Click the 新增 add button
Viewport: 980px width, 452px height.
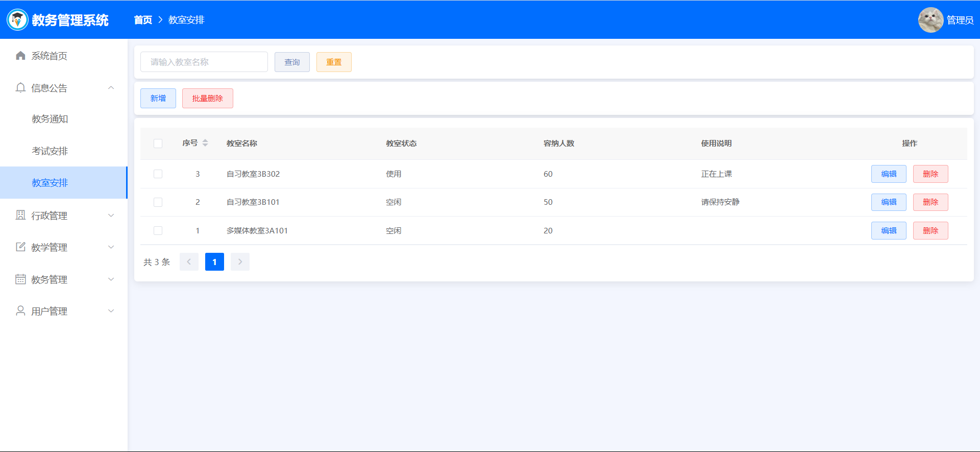(158, 99)
